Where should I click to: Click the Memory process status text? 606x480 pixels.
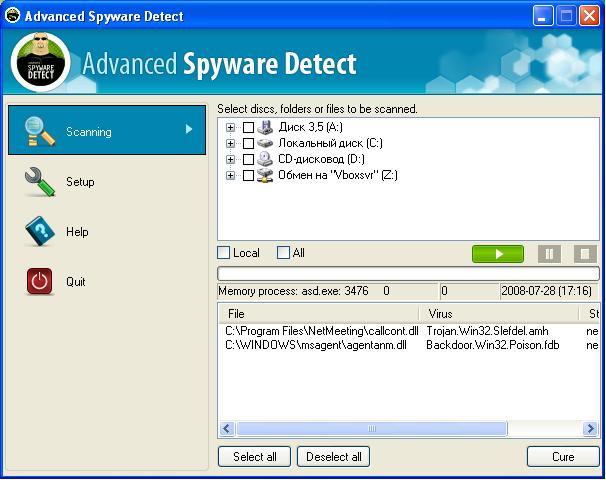pos(293,291)
